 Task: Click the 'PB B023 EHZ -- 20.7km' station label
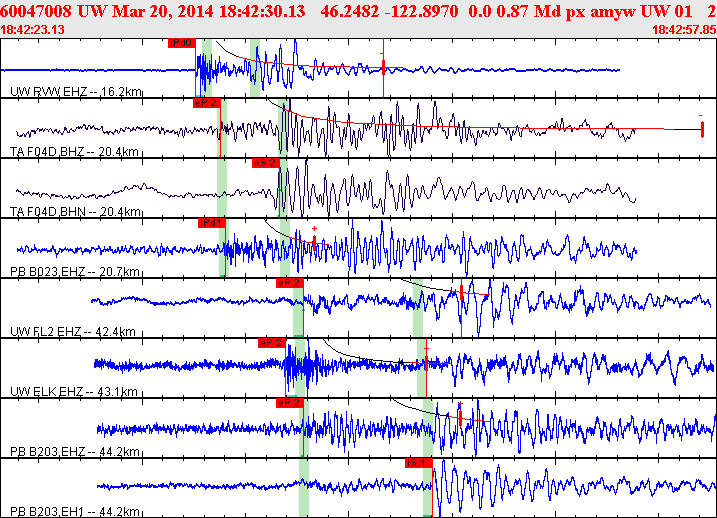coord(75,272)
